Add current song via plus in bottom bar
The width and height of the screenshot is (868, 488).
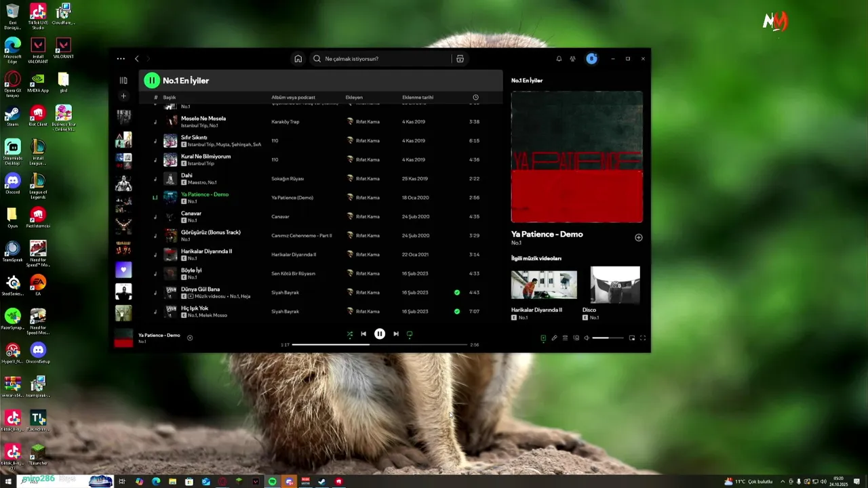click(x=190, y=338)
